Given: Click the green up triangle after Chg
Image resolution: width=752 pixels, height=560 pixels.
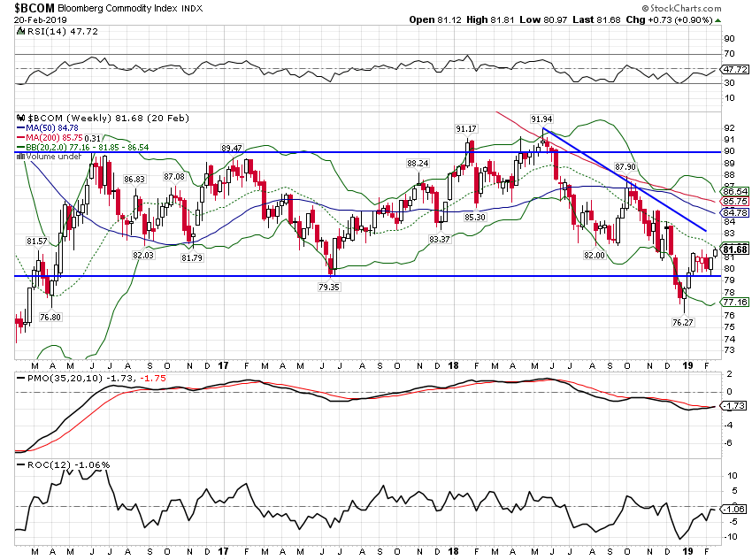Looking at the screenshot, I should tap(718, 20).
